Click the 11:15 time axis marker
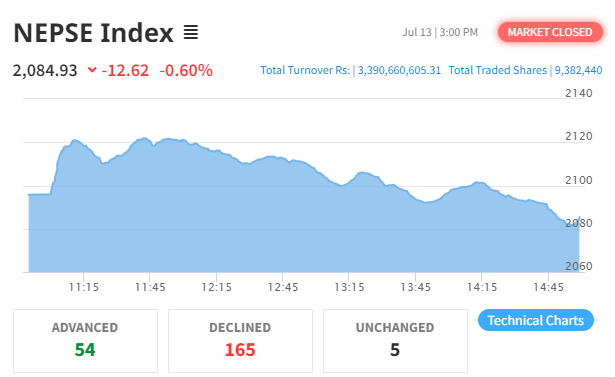 point(84,287)
